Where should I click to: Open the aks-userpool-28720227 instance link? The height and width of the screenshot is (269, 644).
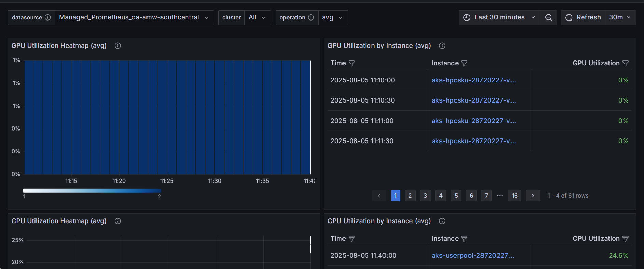[473, 256]
